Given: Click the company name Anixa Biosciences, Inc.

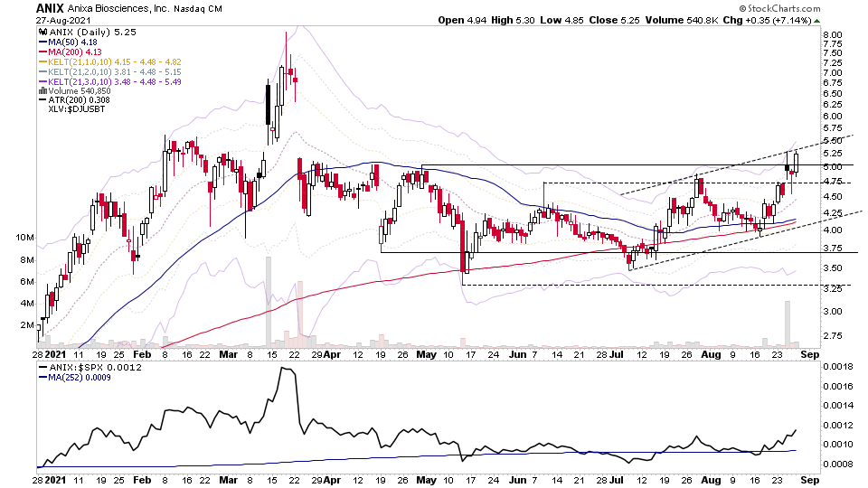Looking at the screenshot, I should 118,9.
